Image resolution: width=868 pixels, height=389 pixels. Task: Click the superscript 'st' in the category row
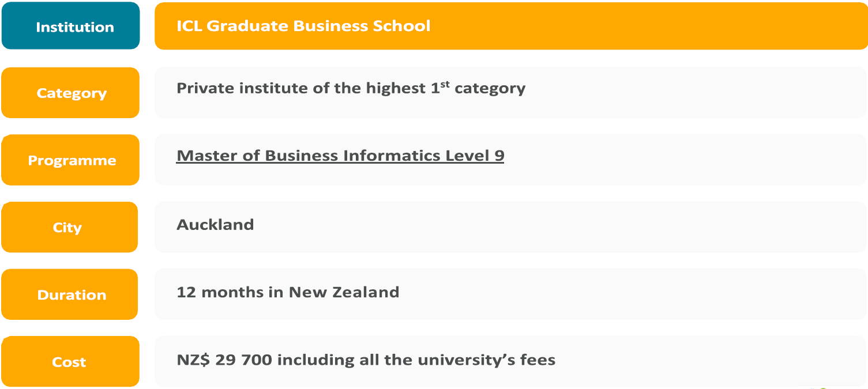coord(445,84)
